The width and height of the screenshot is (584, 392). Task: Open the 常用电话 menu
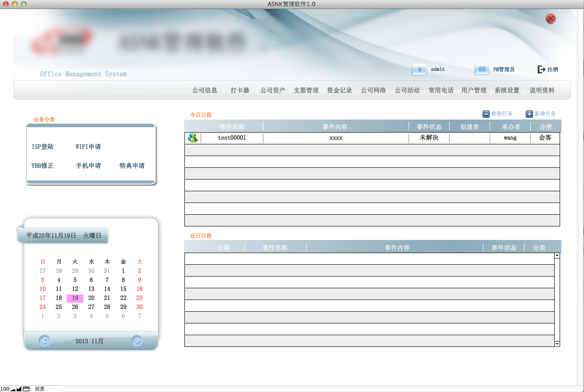pos(441,90)
